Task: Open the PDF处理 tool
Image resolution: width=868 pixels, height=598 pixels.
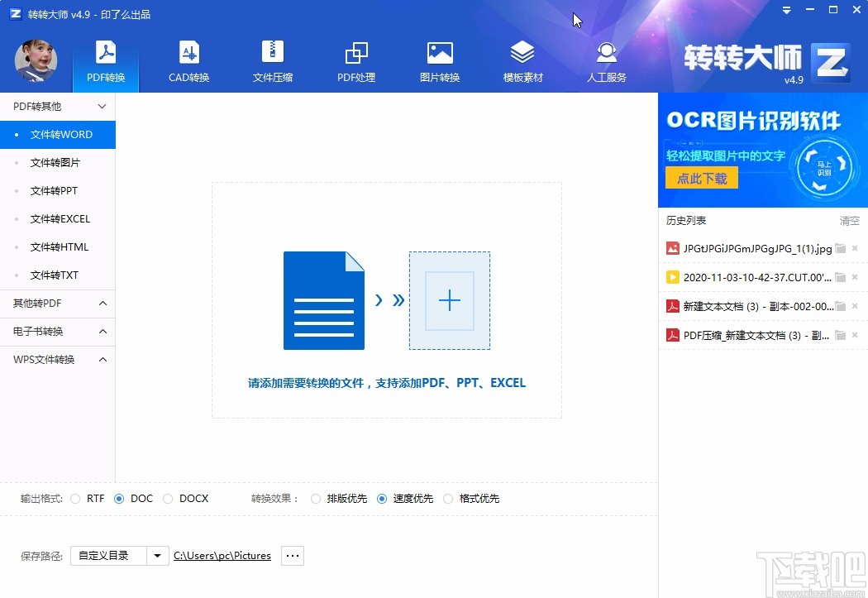Action: (355, 62)
